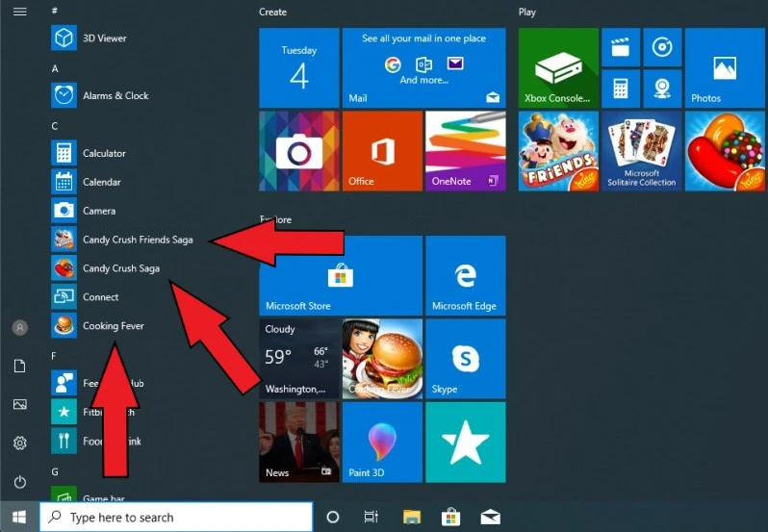Click the Windows Start button
The width and height of the screenshot is (768, 532).
(19, 517)
